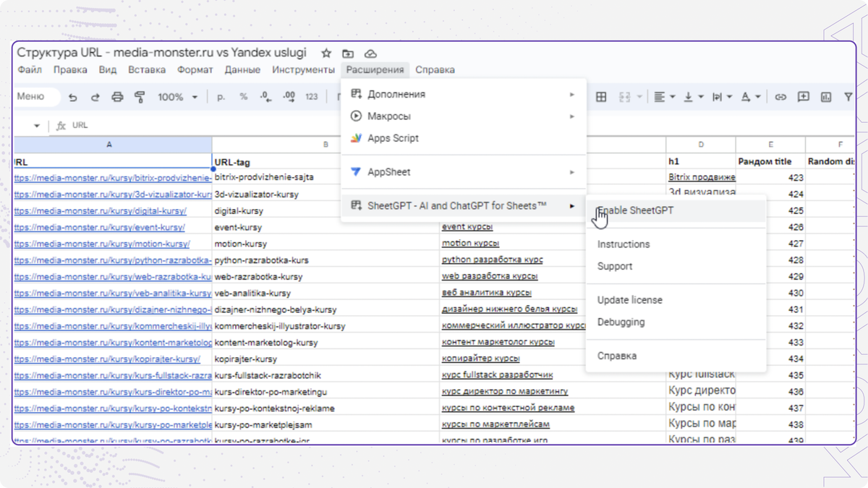The width and height of the screenshot is (868, 488).
Task: Print the spreadsheet with the printer icon
Action: tap(117, 97)
